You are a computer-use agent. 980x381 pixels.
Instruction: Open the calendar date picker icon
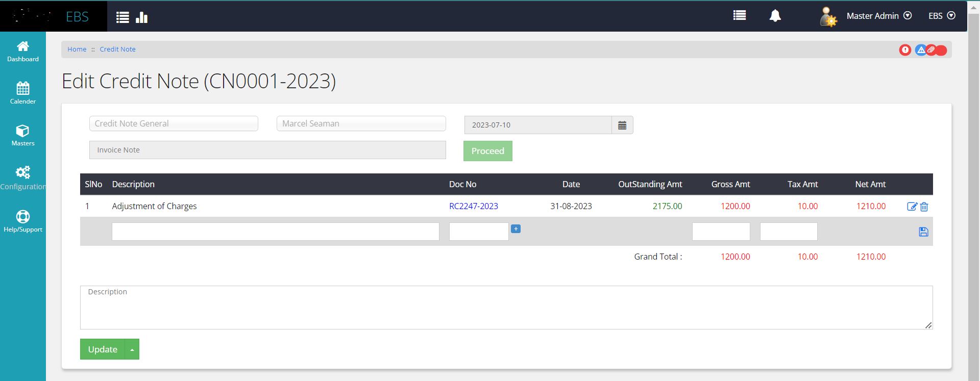(x=622, y=125)
